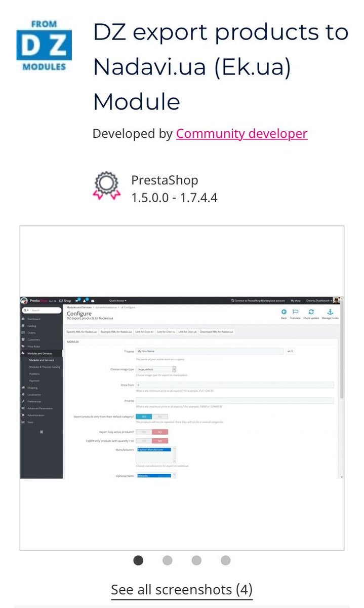The image size is (364, 608).
Task: Open Download XML for Nadavi.ua tab in the preview
Action: click(x=217, y=331)
